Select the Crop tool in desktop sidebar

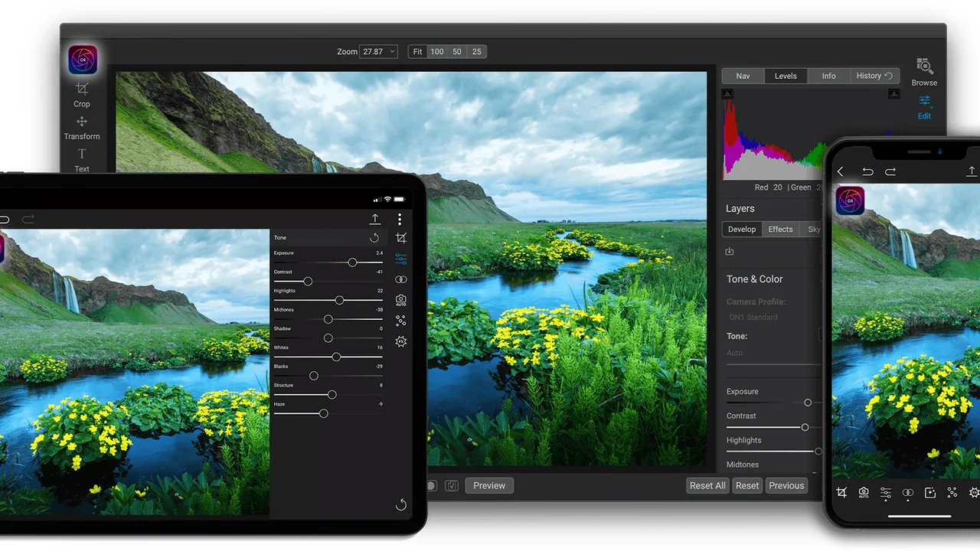tap(82, 95)
